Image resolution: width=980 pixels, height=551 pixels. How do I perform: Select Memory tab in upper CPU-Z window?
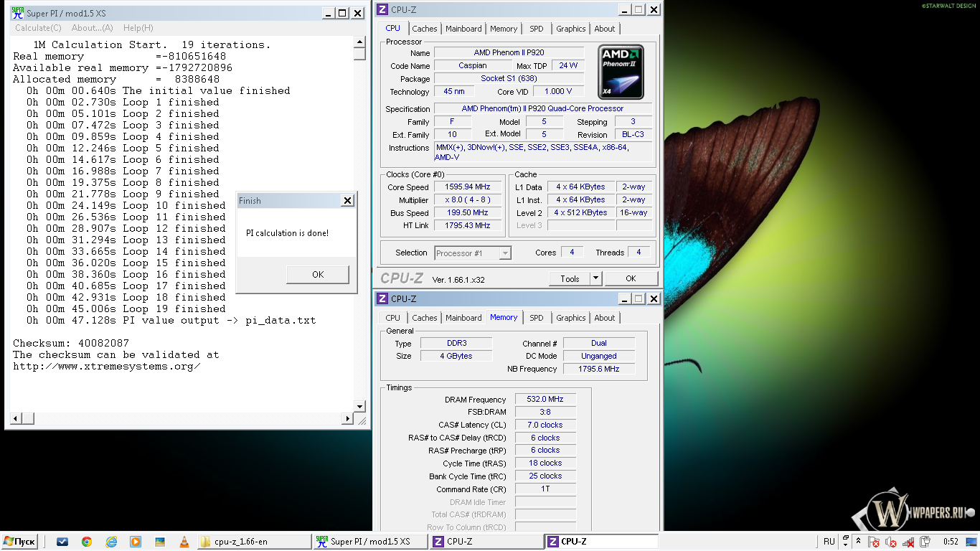(x=504, y=29)
